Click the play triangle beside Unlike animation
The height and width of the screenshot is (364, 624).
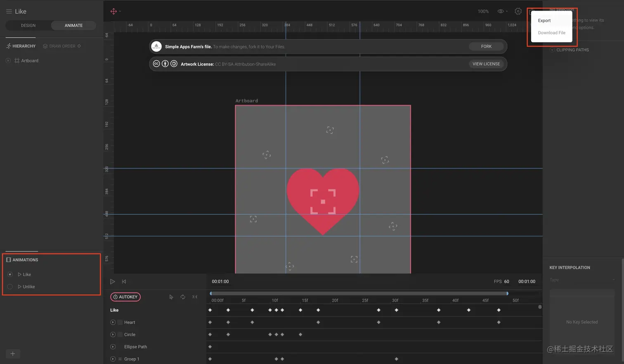(x=19, y=287)
